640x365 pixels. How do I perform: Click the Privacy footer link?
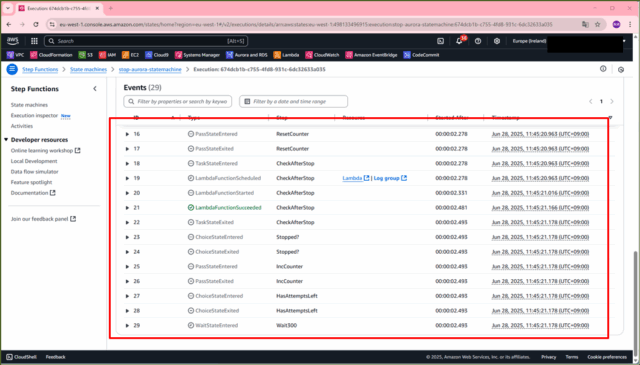tap(549, 357)
